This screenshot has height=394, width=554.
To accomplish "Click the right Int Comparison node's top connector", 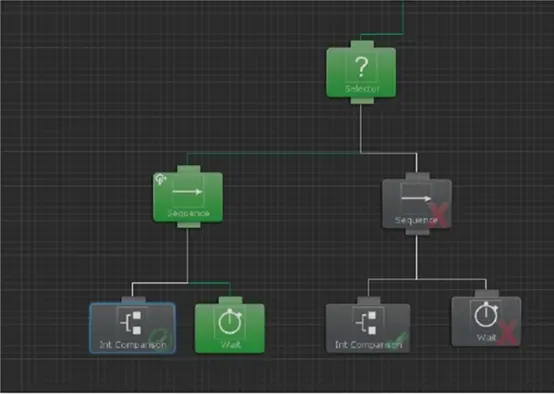I will [x=369, y=300].
